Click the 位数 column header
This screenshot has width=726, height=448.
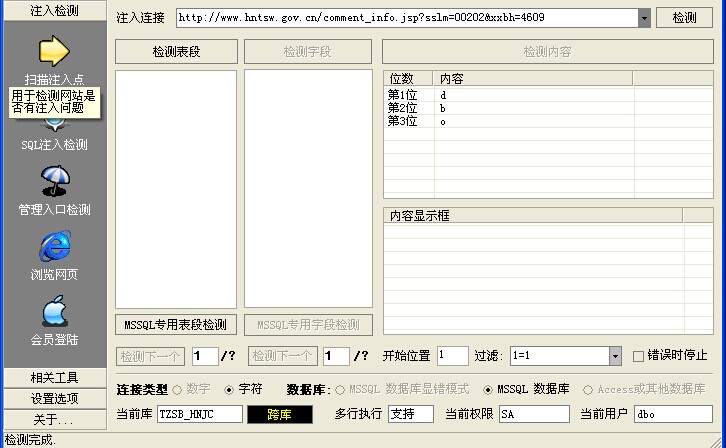(408, 79)
